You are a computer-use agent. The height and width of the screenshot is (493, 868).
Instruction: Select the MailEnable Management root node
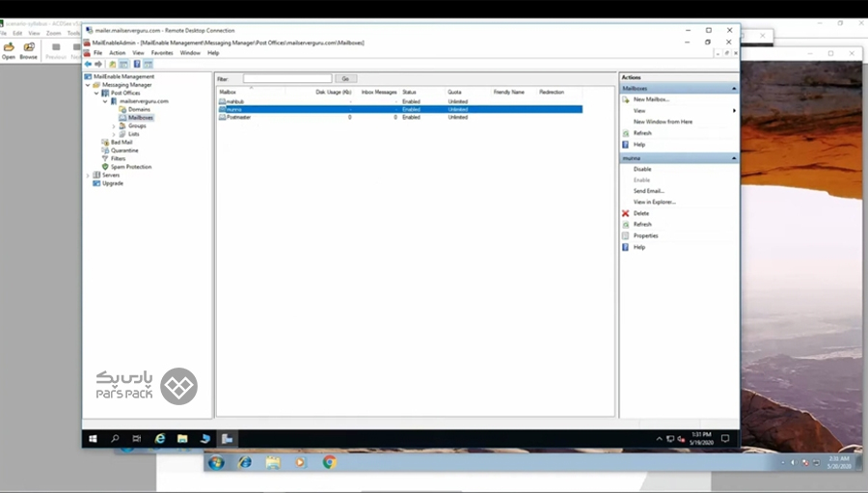click(x=124, y=76)
